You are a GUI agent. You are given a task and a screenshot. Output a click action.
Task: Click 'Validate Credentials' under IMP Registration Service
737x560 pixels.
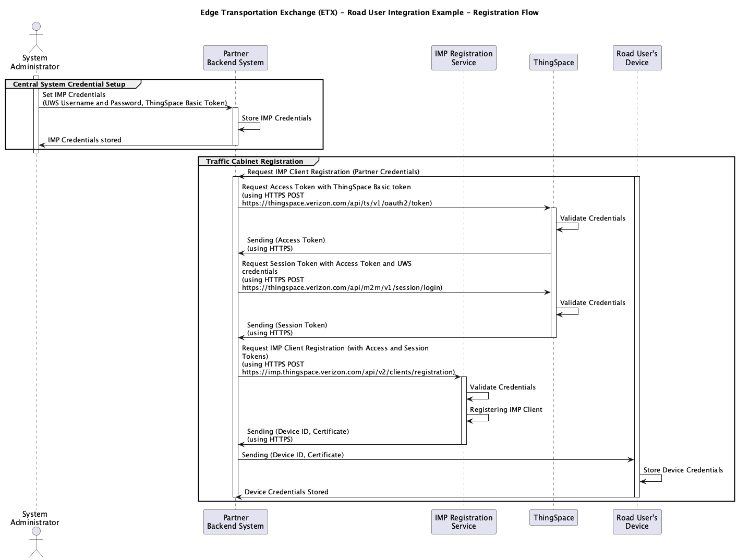pyautogui.click(x=503, y=387)
